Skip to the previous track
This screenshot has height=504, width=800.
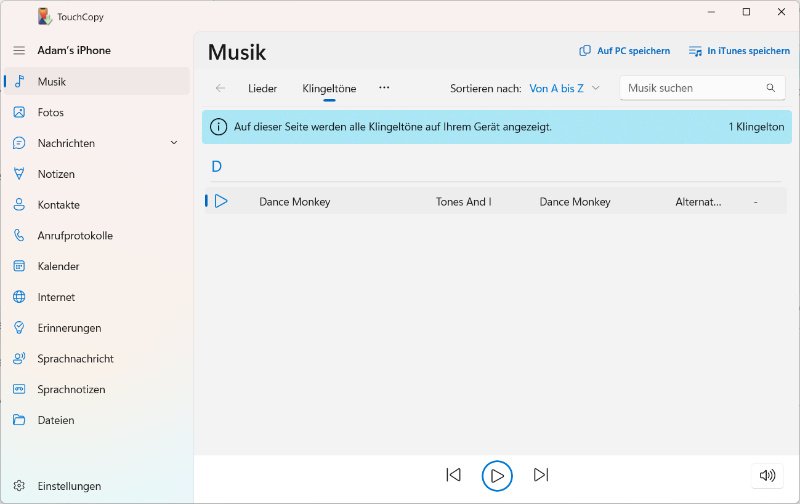click(453, 475)
